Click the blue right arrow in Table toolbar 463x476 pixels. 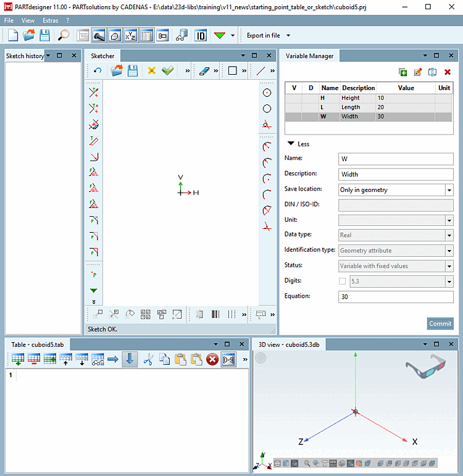click(x=113, y=359)
